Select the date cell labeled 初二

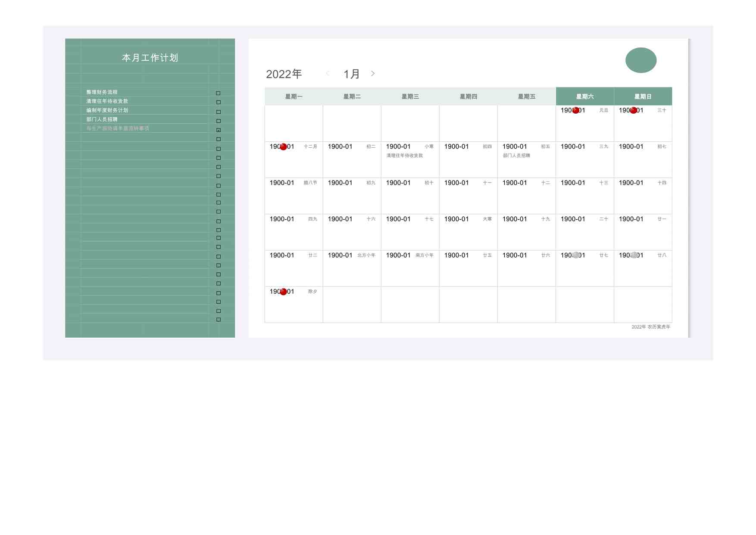pyautogui.click(x=352, y=159)
